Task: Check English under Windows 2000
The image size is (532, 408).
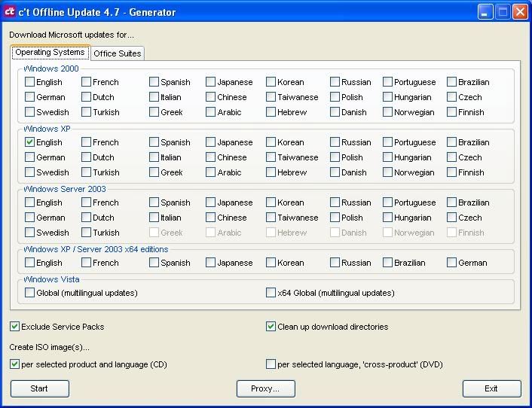Action: click(x=29, y=81)
